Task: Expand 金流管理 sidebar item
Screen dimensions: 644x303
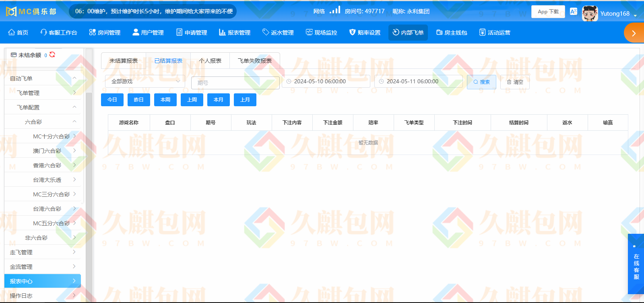Action: (x=43, y=266)
